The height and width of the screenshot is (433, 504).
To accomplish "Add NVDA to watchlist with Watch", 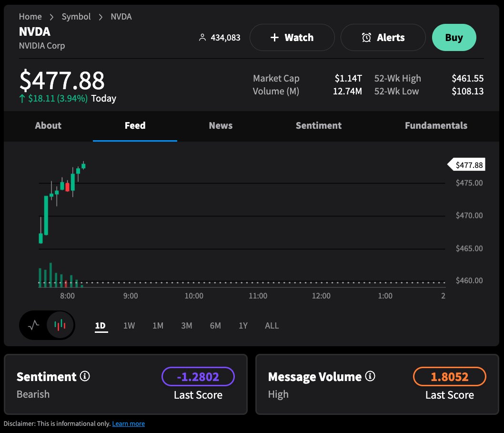I will pos(292,37).
